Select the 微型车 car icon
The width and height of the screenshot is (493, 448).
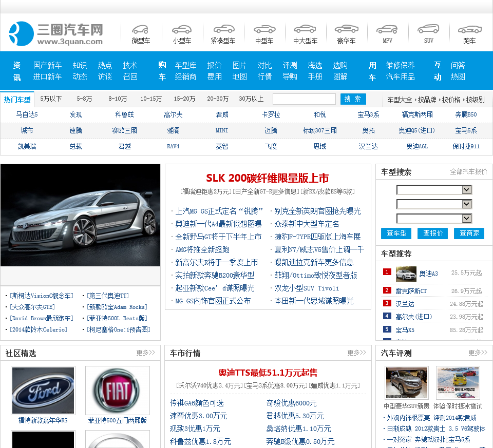[x=141, y=30]
